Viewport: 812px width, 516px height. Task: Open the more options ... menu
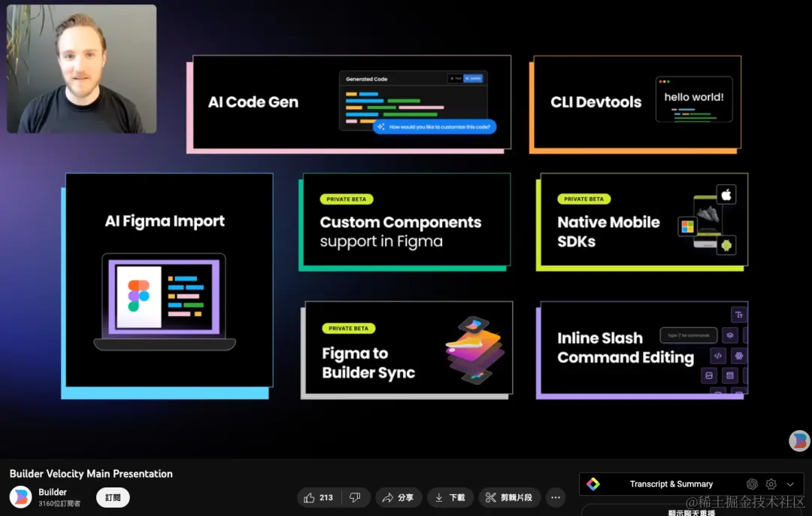[555, 497]
